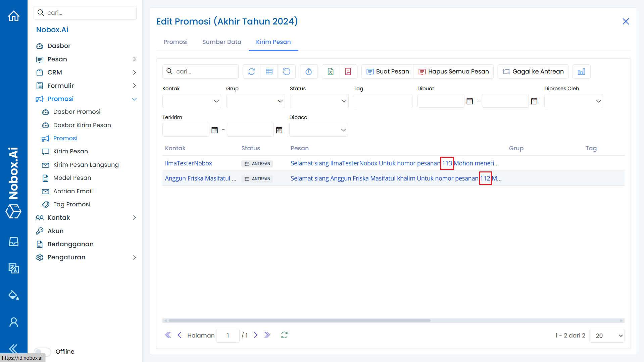The height and width of the screenshot is (362, 644).
Task: Click the refresh icon in the toolbar
Action: pyautogui.click(x=251, y=71)
